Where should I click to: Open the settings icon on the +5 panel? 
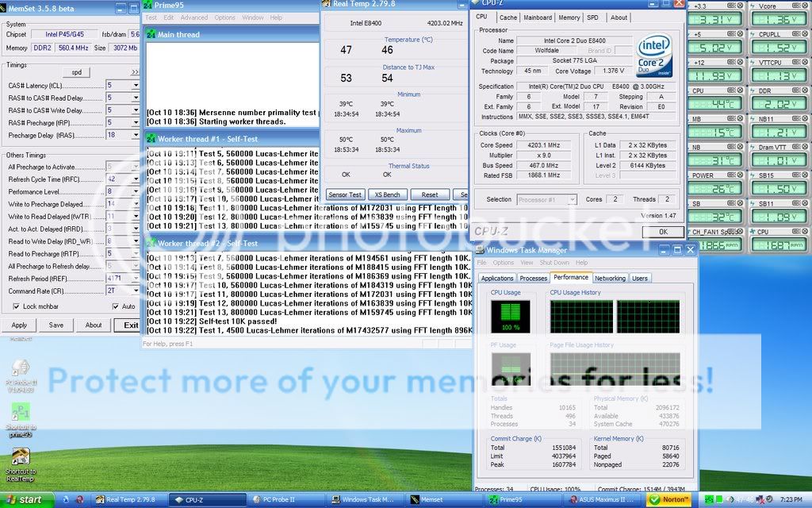coord(731,33)
